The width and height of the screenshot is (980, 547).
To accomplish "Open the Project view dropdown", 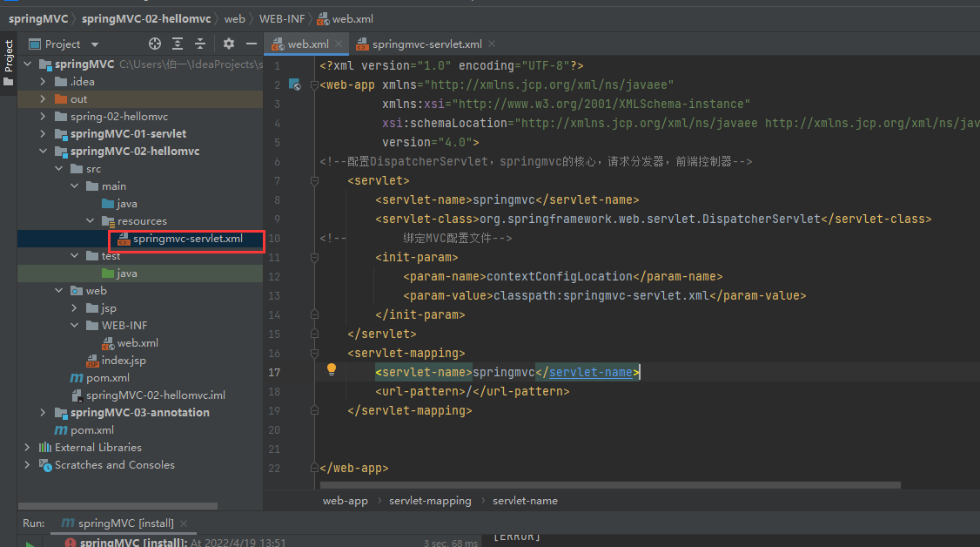I will tap(95, 44).
